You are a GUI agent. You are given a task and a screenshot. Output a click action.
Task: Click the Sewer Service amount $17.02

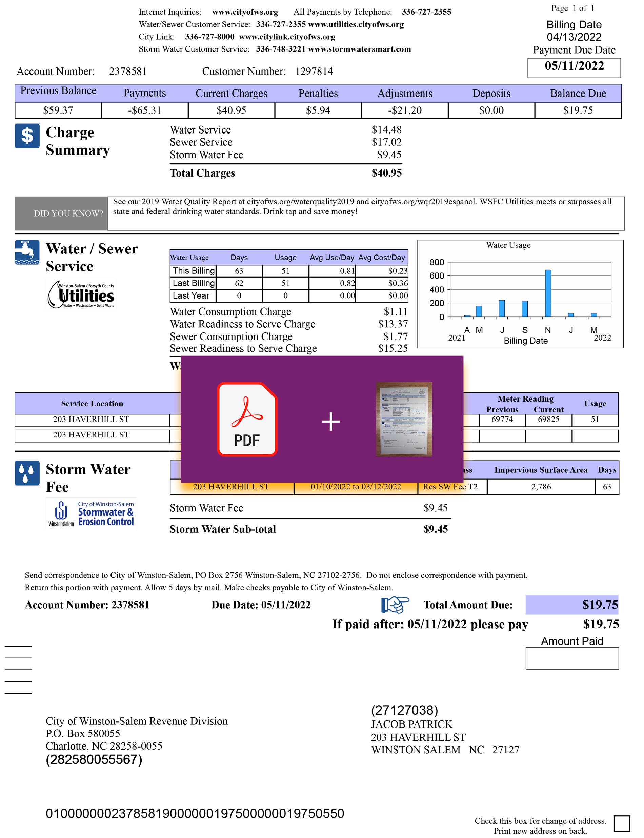387,142
